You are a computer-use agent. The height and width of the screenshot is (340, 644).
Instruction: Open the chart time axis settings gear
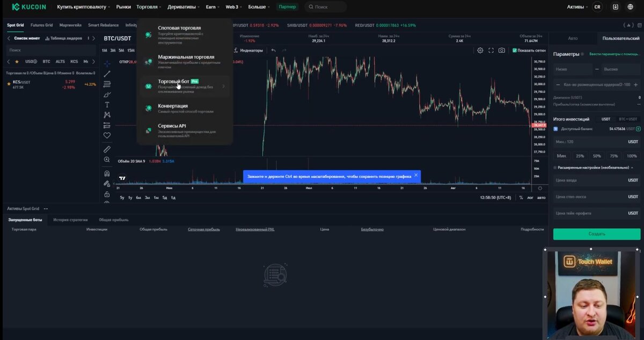539,188
